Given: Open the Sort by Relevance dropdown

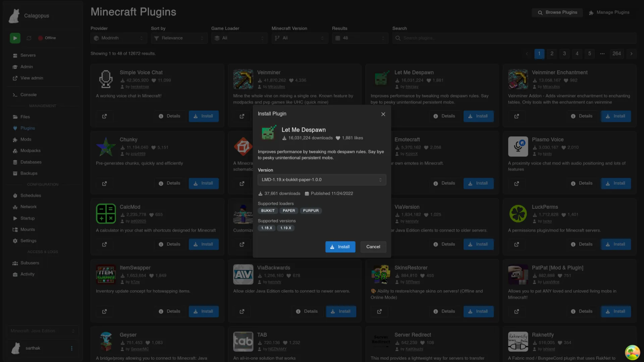Looking at the screenshot, I should click(x=179, y=38).
